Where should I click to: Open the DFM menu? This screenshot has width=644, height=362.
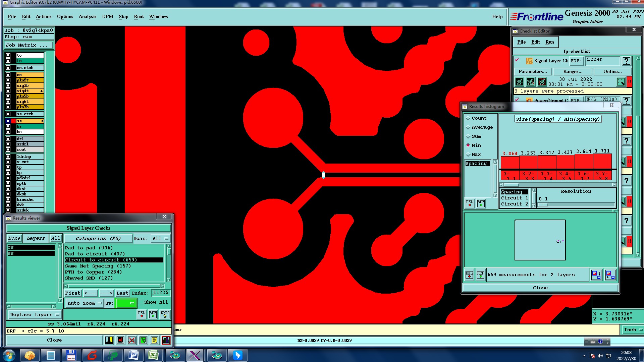107,16
